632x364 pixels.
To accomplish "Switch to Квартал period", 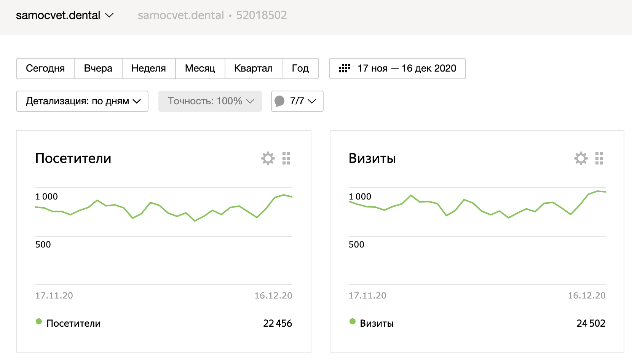I will [x=253, y=69].
